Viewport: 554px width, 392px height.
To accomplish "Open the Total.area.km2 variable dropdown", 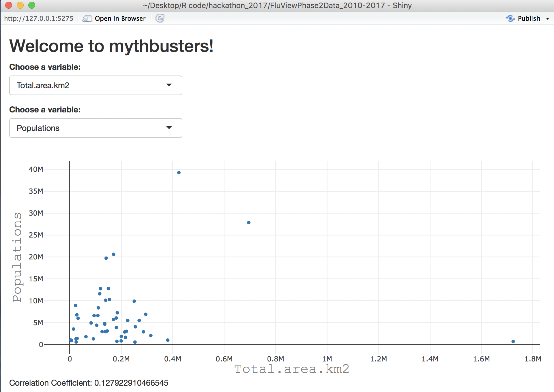I will tap(96, 85).
